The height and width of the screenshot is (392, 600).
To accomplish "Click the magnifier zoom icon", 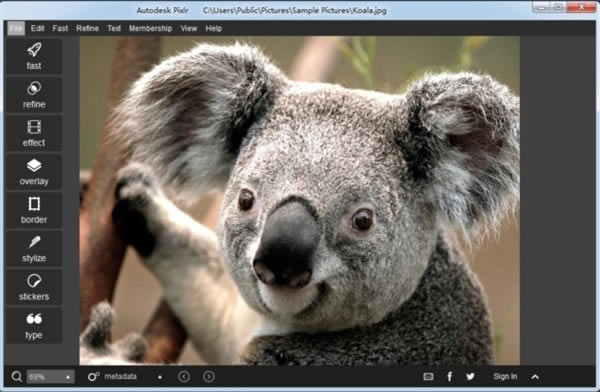I will click(16, 377).
